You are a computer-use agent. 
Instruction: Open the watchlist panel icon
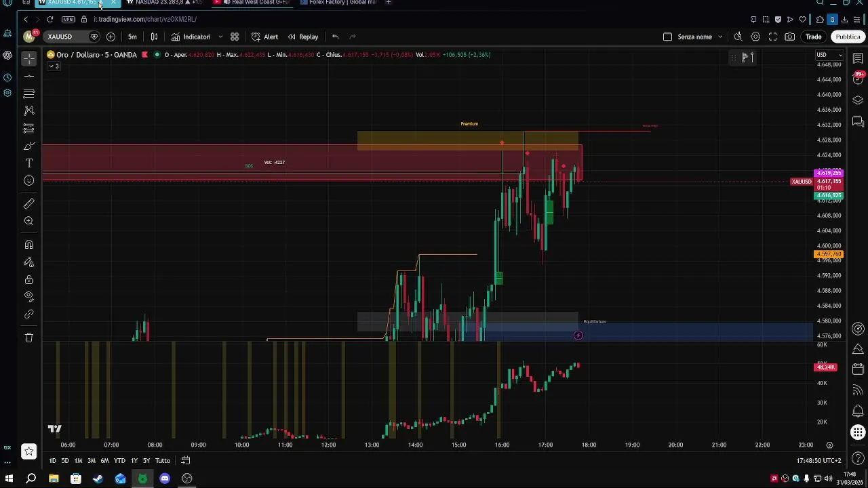[858, 58]
